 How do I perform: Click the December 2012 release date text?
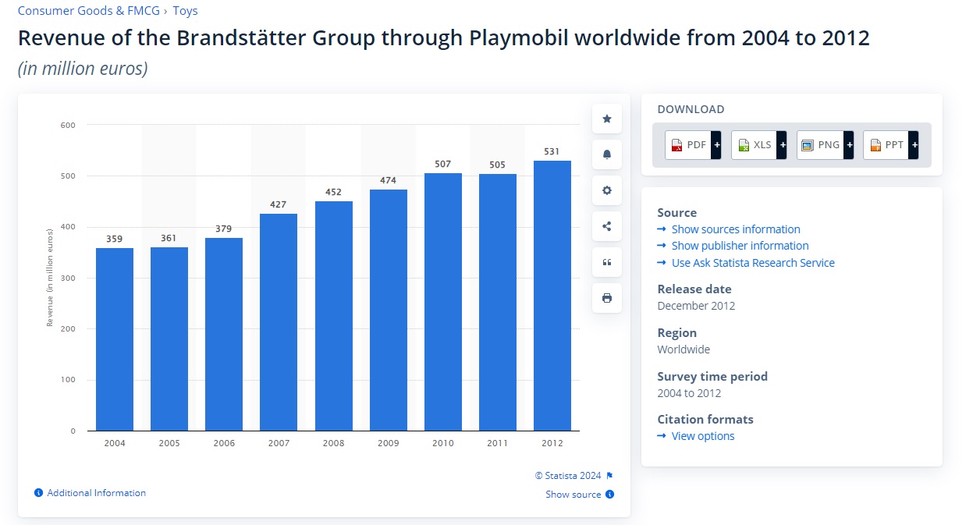(696, 306)
